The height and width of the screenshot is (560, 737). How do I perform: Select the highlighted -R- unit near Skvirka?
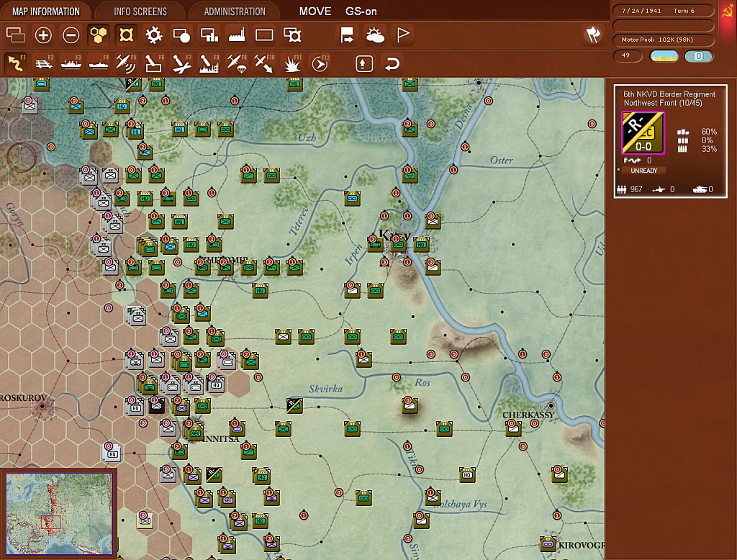pos(294,405)
